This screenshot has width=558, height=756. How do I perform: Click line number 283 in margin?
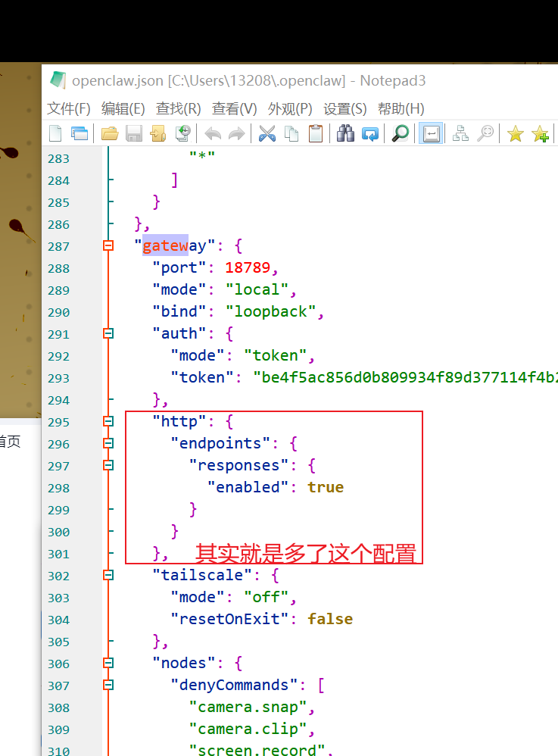point(58,158)
